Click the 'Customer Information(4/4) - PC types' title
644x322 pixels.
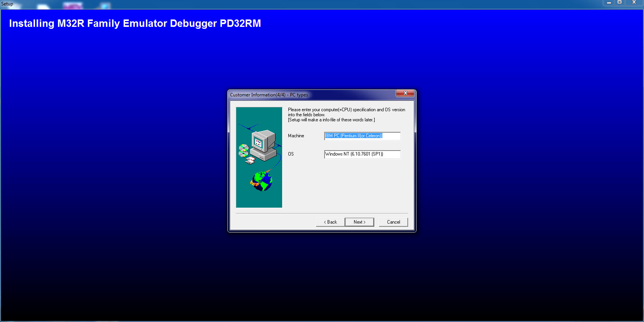tap(269, 95)
